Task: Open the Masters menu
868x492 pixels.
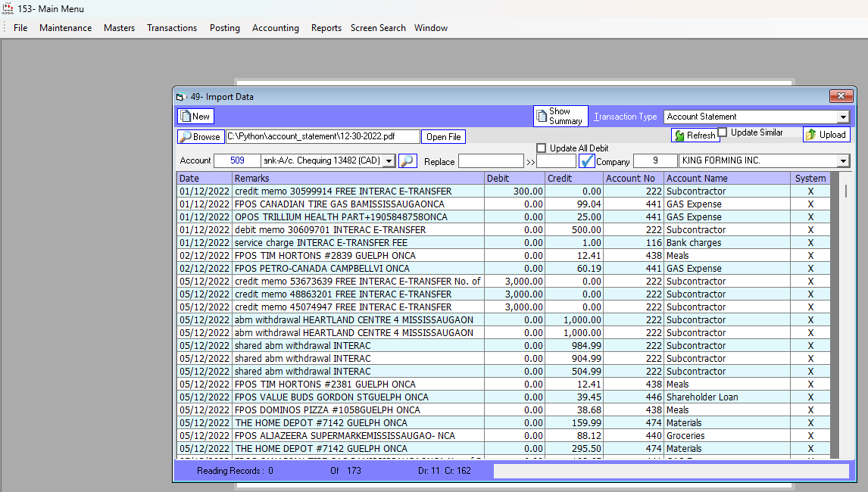Action: point(119,28)
